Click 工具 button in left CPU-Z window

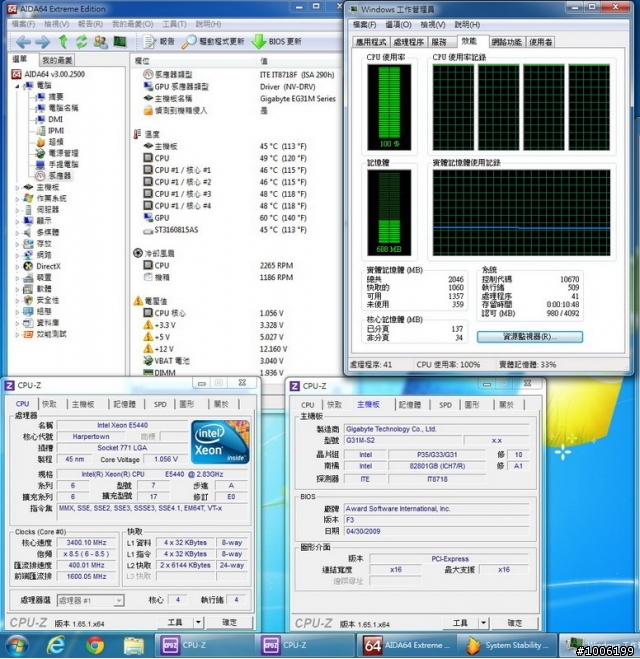coord(175,622)
